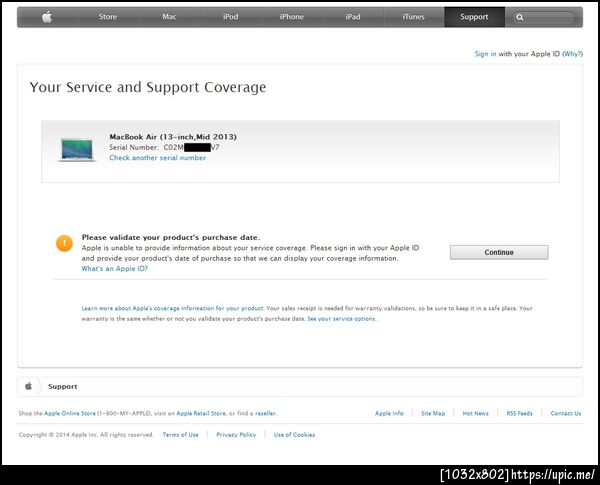The width and height of the screenshot is (600, 485).
Task: Open the Site Map footer link
Action: pyautogui.click(x=433, y=413)
